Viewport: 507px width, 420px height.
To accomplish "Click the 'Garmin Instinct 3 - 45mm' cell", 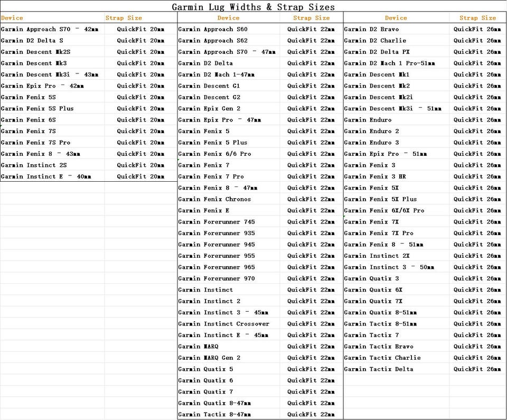I will (x=229, y=312).
